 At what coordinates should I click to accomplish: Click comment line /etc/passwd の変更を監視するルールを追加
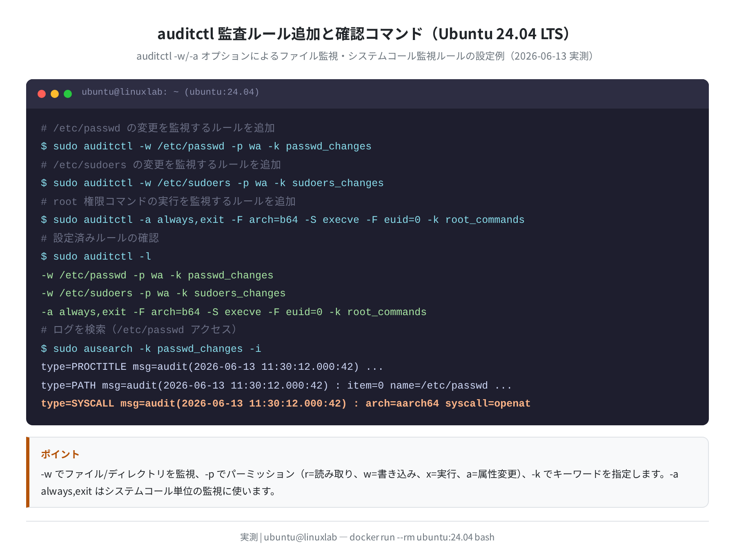[x=158, y=128]
